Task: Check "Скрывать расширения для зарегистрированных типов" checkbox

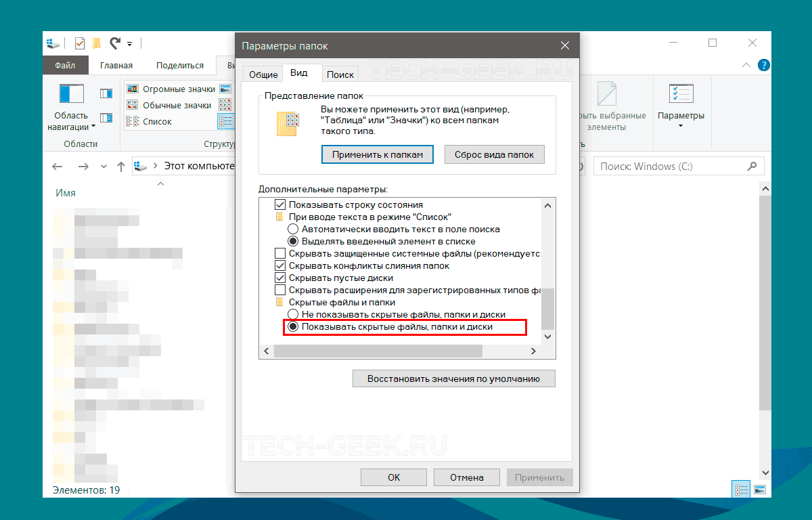Action: click(279, 290)
